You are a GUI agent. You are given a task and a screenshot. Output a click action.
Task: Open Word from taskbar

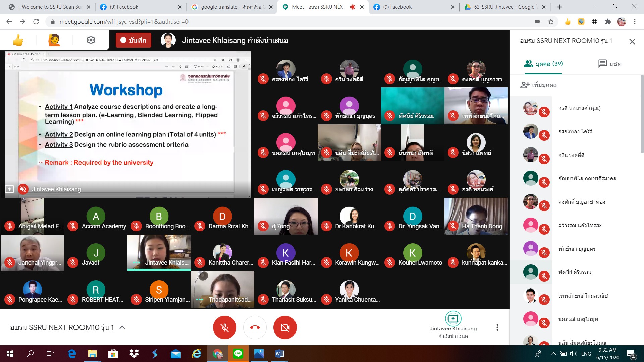click(279, 354)
